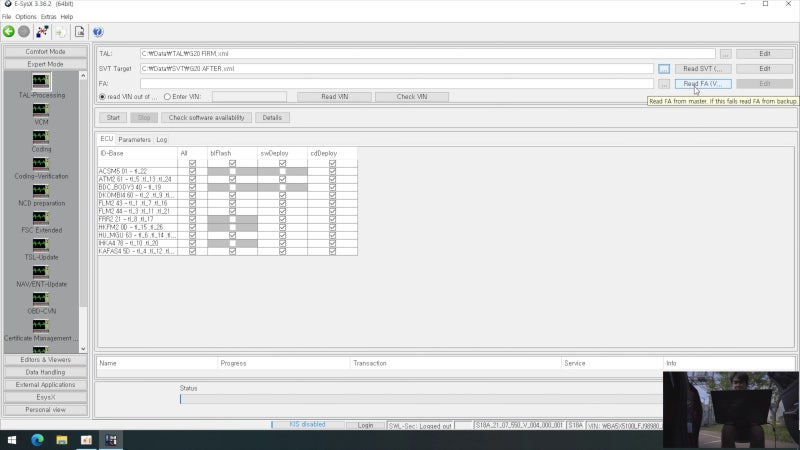This screenshot has height=450, width=800.
Task: Toggle blFlash checkbox for ATM2 row
Action: pyautogui.click(x=232, y=179)
